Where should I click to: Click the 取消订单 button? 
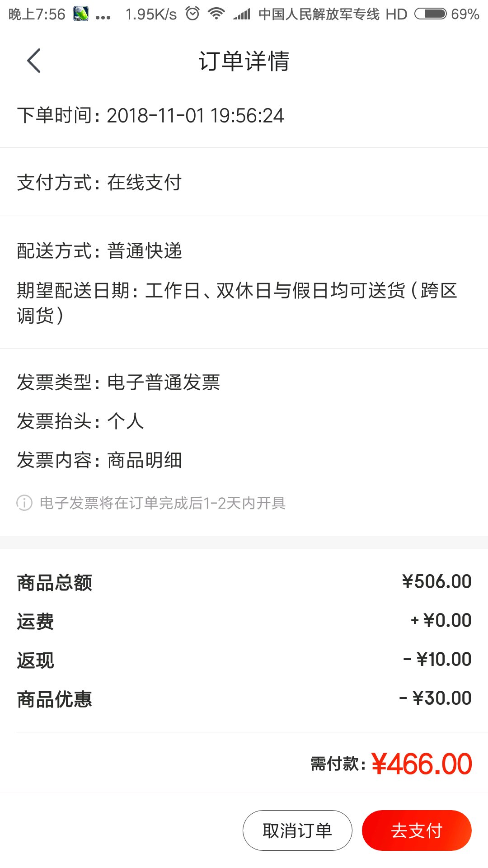[297, 830]
